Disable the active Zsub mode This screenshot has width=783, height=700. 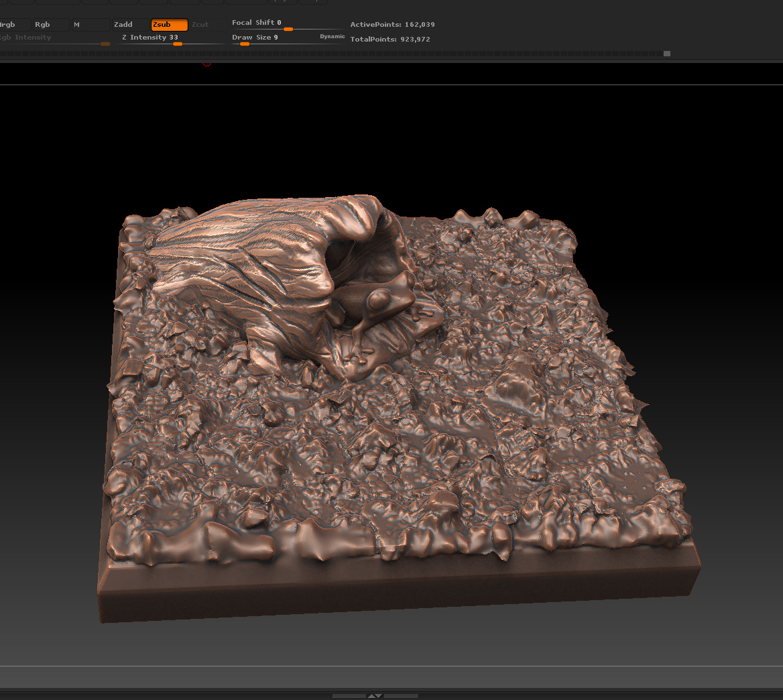click(x=169, y=25)
